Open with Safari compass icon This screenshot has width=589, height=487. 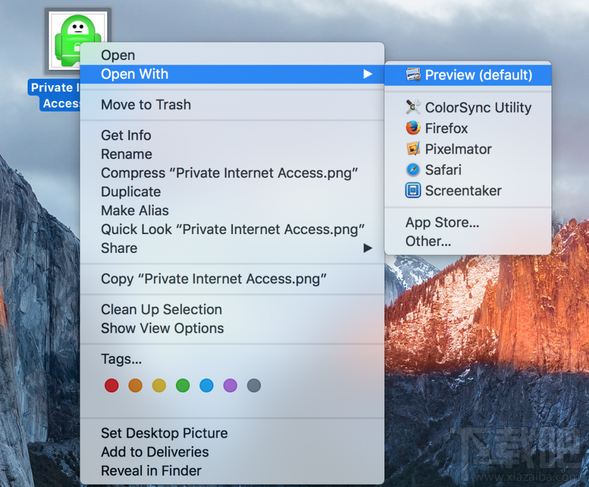tap(413, 170)
